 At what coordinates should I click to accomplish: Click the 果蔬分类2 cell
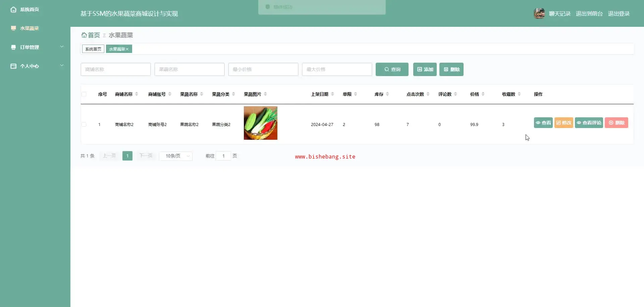pyautogui.click(x=221, y=125)
